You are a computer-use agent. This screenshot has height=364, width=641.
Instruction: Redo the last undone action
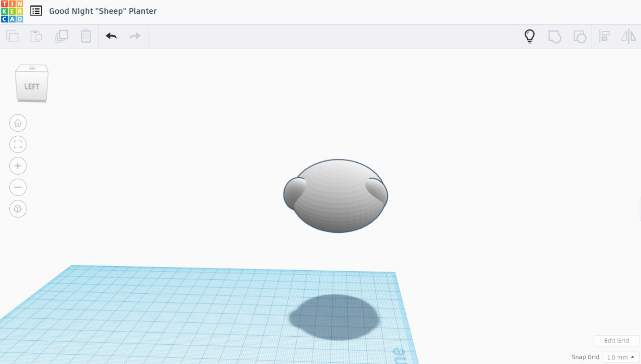(135, 36)
